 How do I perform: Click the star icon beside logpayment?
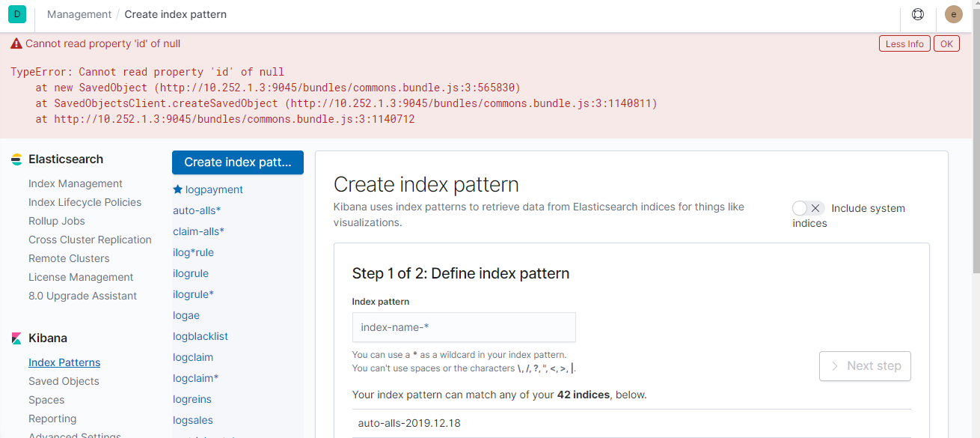point(178,189)
